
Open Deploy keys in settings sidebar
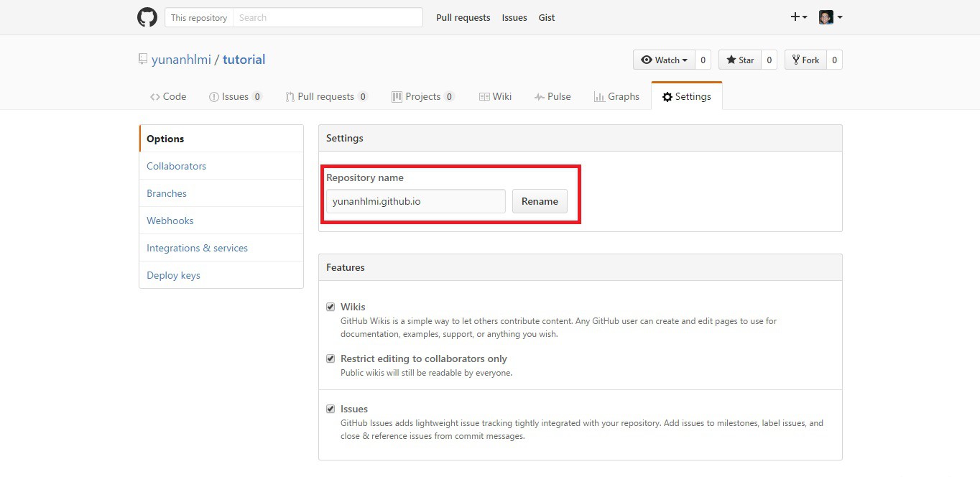(221, 275)
